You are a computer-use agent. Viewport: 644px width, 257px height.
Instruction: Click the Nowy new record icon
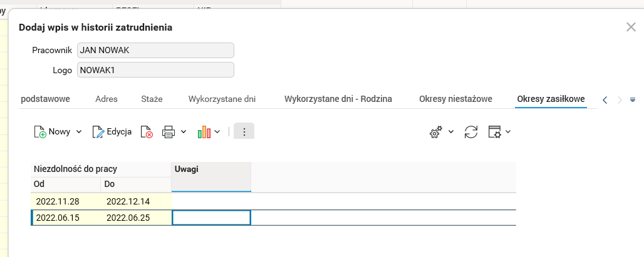[40, 132]
